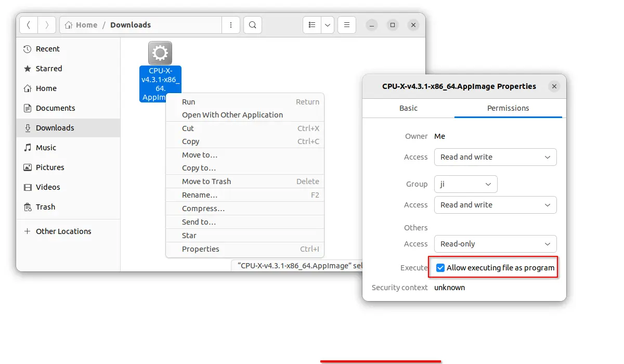Viewport: 624px width, 364px height.
Task: Choose Send to… from the context menu
Action: click(x=245, y=222)
